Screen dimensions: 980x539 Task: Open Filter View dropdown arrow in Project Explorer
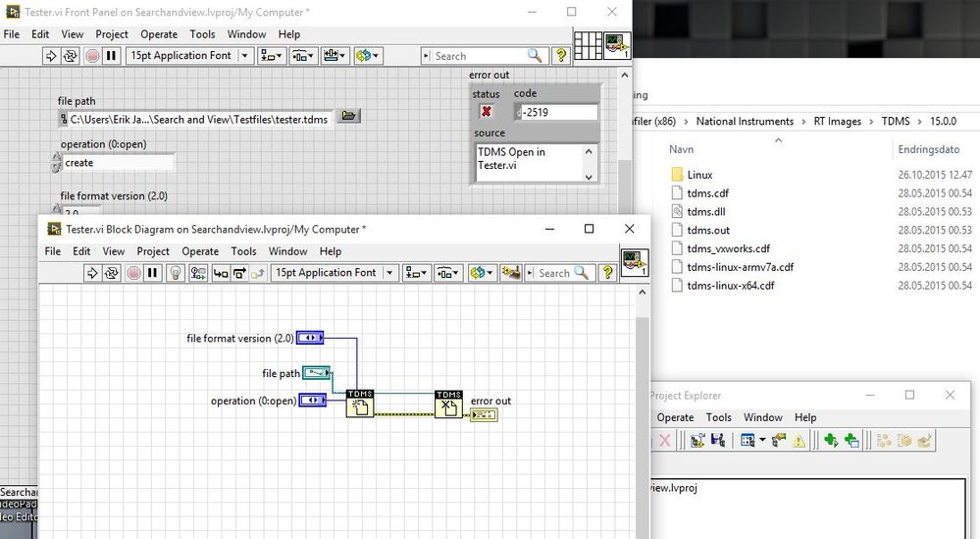[x=762, y=441]
